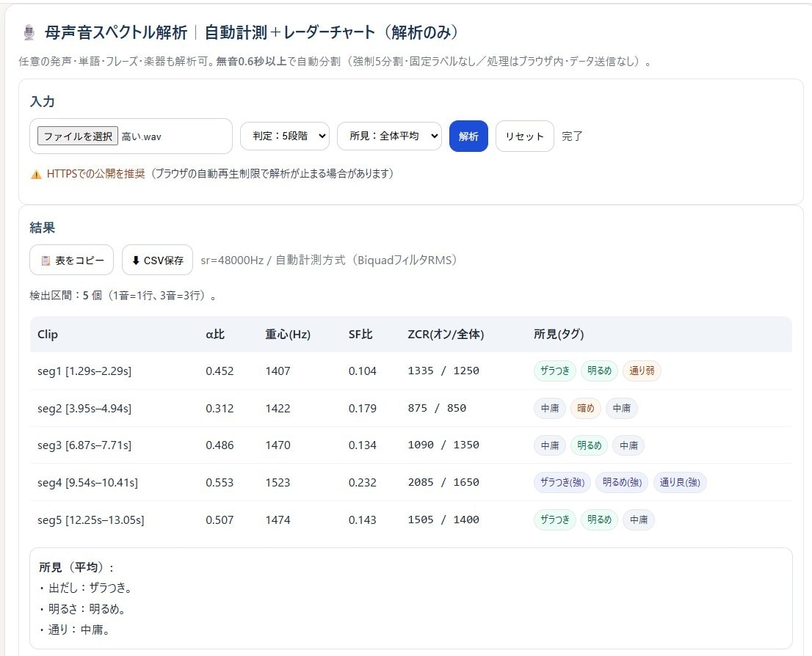Click the ザラつき tag in seg5 row
The image size is (812, 656).
pos(554,520)
